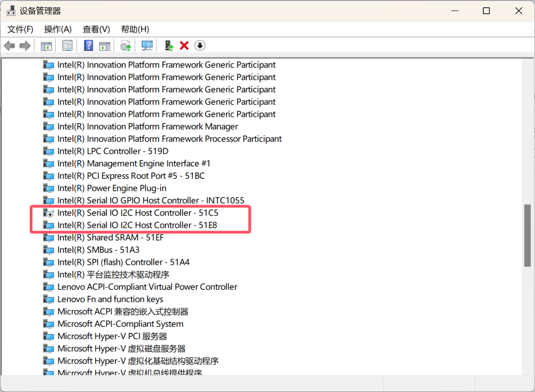Select Intel(R) LPC Controller - 519D
The image size is (535, 392).
113,151
